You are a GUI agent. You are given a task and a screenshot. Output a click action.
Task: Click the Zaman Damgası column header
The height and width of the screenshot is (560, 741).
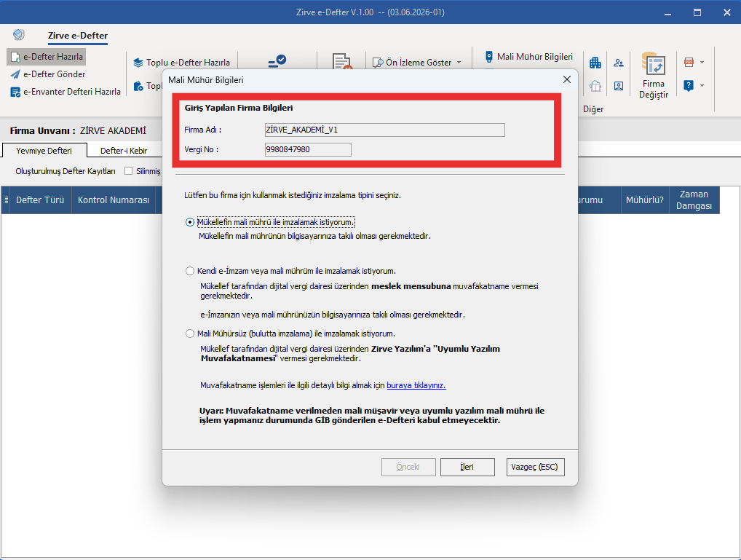coord(694,200)
